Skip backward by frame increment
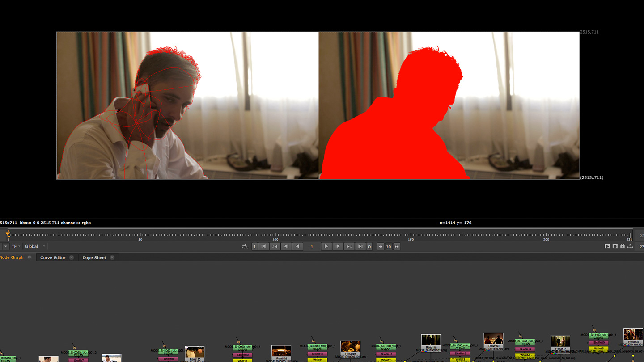The image size is (644, 362). click(x=381, y=246)
